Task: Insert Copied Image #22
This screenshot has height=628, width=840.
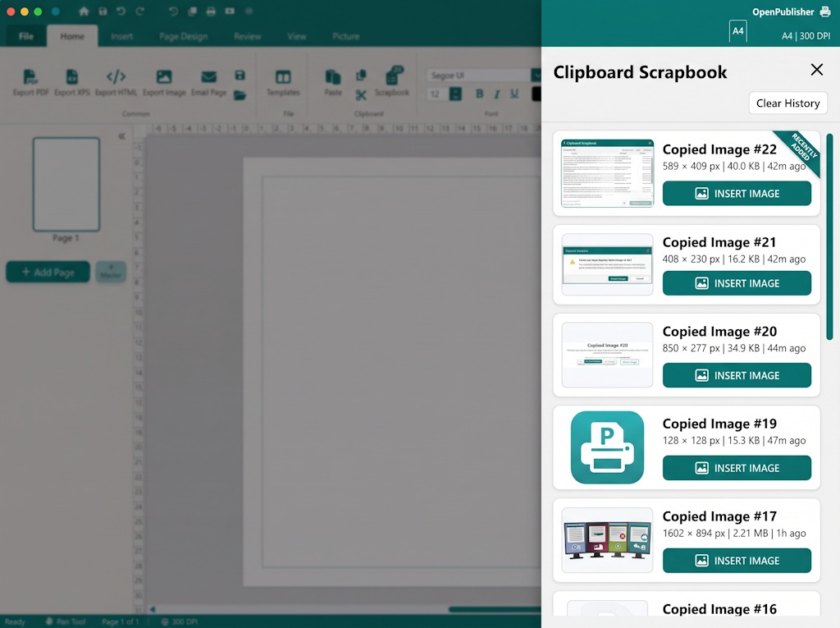Action: (x=737, y=194)
